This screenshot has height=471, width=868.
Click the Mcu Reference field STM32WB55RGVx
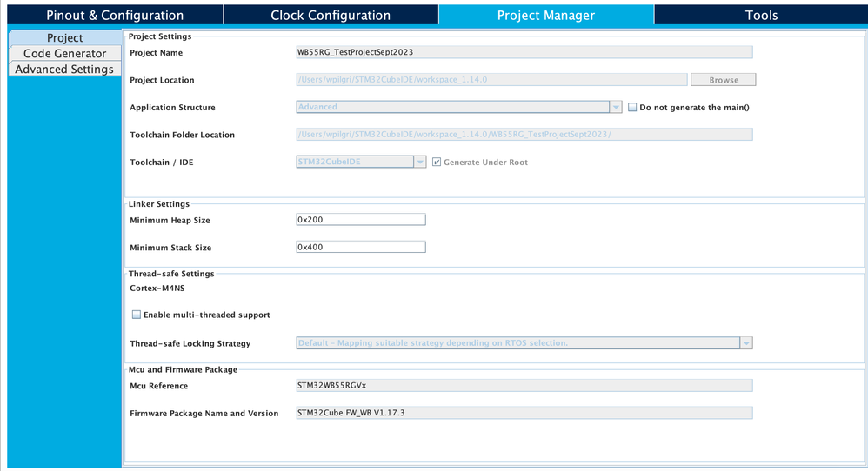524,385
